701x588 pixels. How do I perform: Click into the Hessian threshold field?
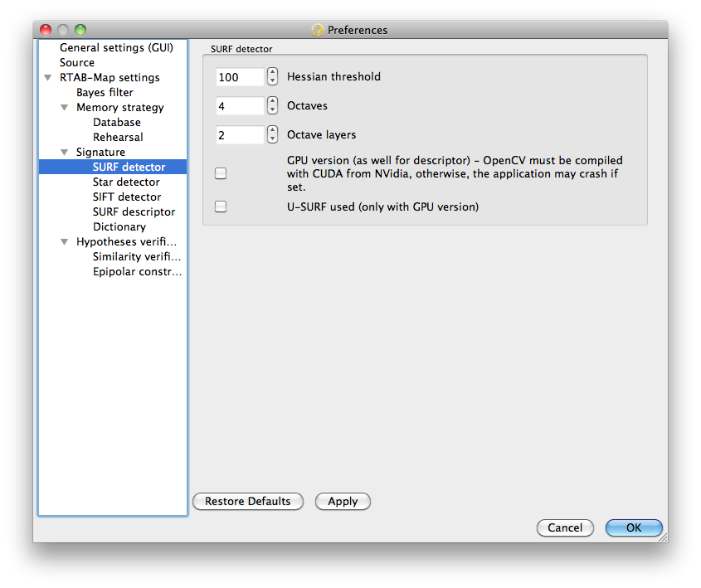pyautogui.click(x=240, y=77)
